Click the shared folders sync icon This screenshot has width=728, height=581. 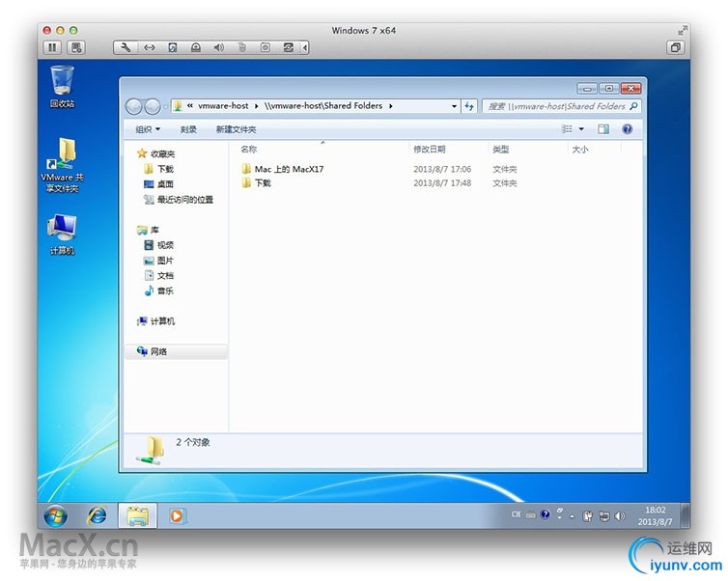tap(289, 47)
